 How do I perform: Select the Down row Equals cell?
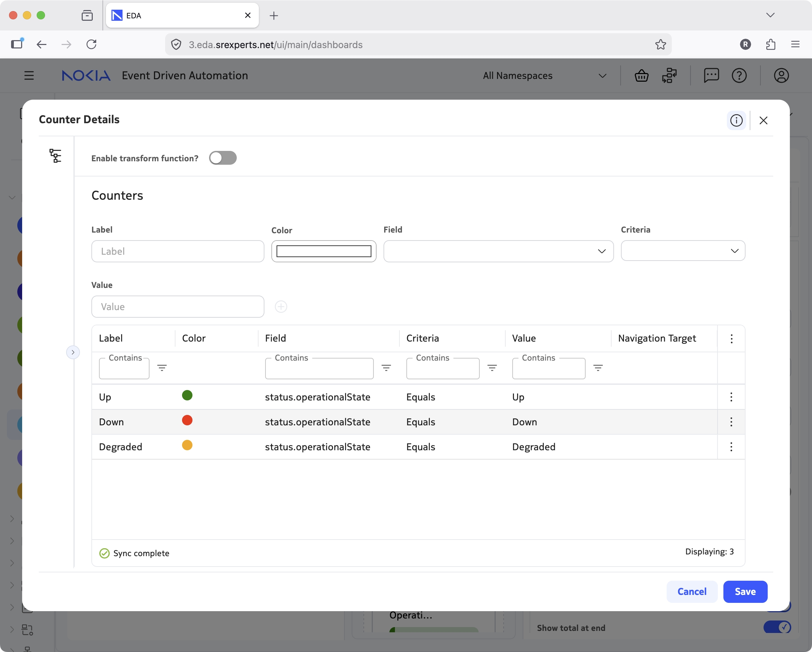420,422
